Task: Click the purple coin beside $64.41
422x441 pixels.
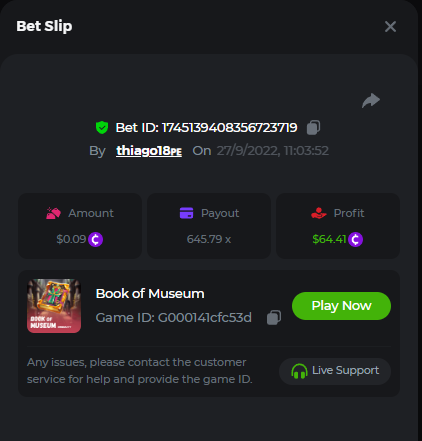Action: [x=355, y=239]
